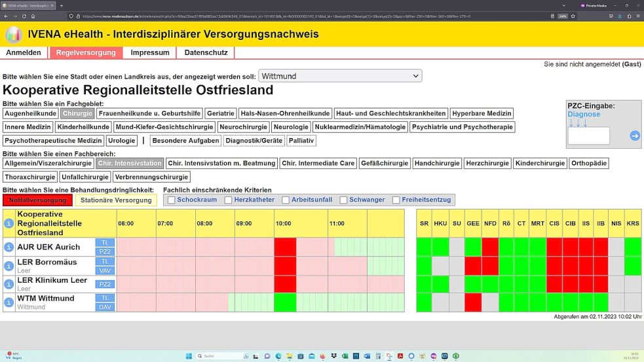
Task: Open Adobe Acrobat from the taskbar
Action: [400, 356]
